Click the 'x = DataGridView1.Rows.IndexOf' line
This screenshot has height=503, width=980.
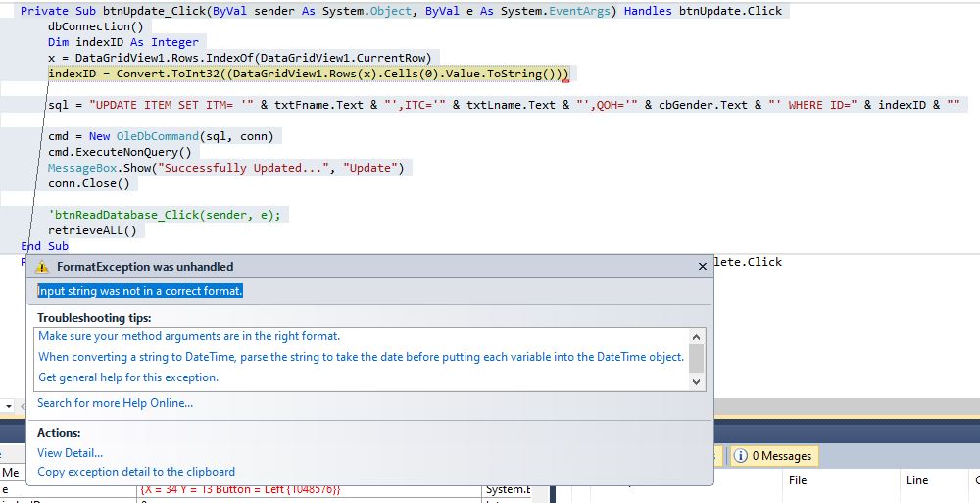pyautogui.click(x=240, y=58)
